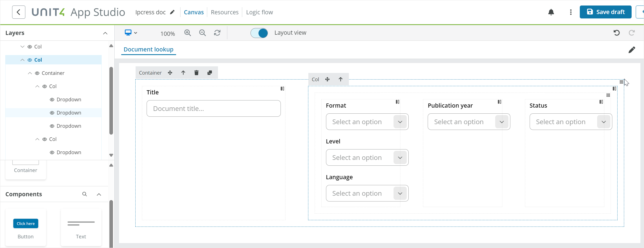Delete the Container using trash icon
The height and width of the screenshot is (248, 644).
click(x=196, y=73)
